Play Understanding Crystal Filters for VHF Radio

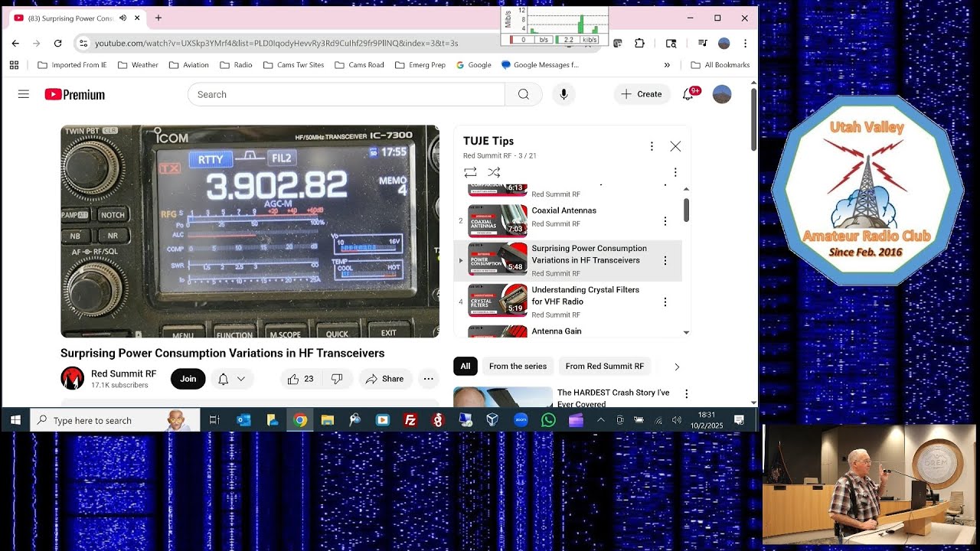click(568, 302)
